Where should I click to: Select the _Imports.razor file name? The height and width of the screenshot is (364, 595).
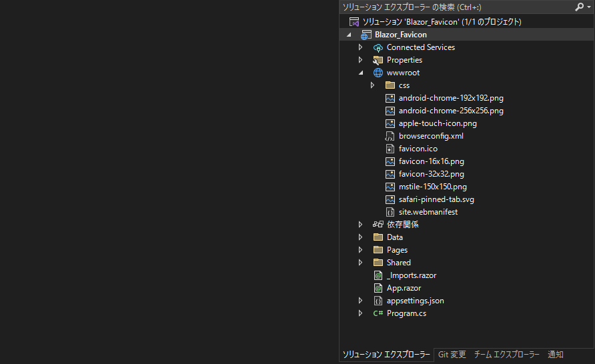[x=412, y=275]
